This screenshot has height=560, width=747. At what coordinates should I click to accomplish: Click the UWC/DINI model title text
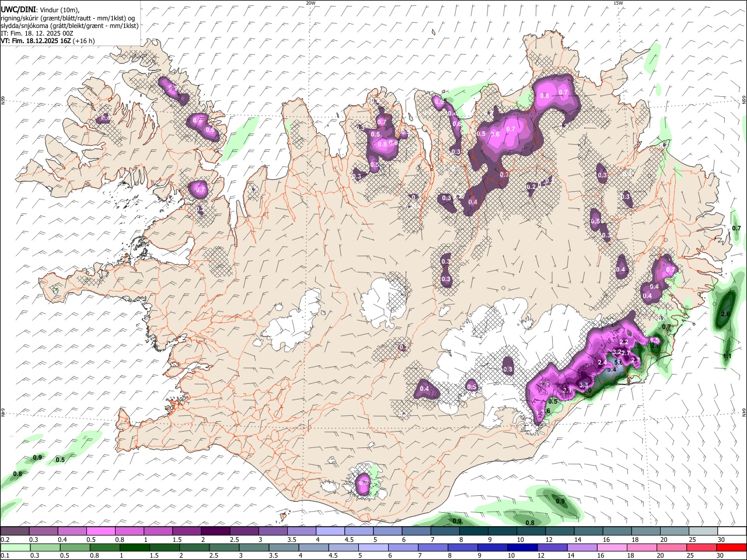coord(18,10)
